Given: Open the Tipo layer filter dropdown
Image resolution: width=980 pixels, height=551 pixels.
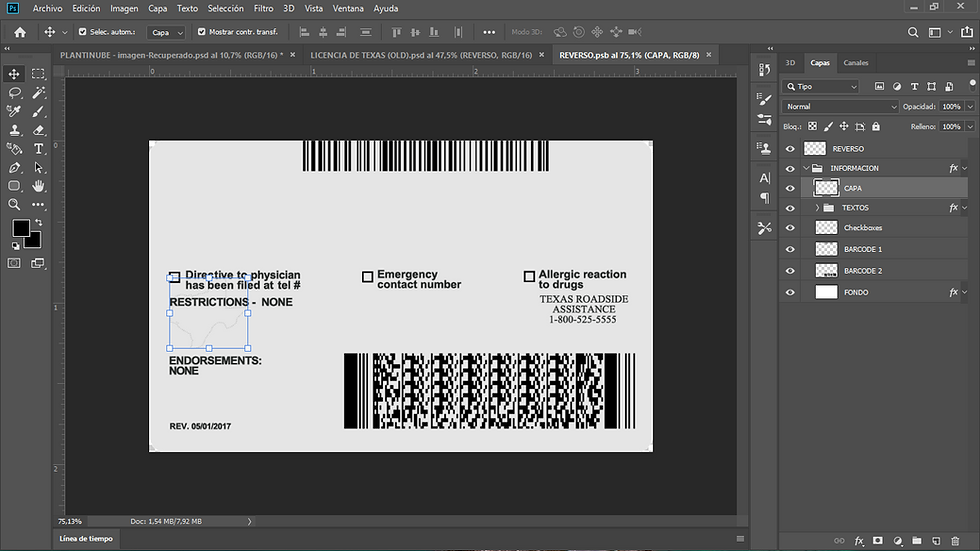Looking at the screenshot, I should tap(822, 87).
